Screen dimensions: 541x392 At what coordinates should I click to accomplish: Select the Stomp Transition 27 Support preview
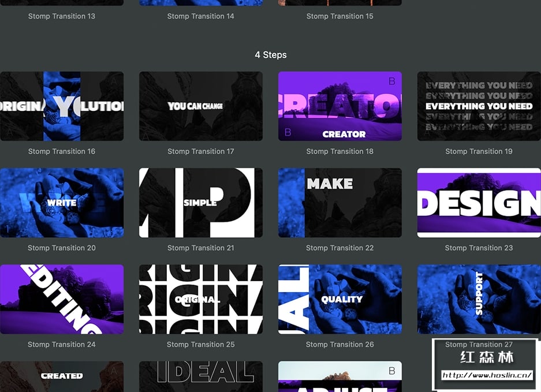(479, 300)
